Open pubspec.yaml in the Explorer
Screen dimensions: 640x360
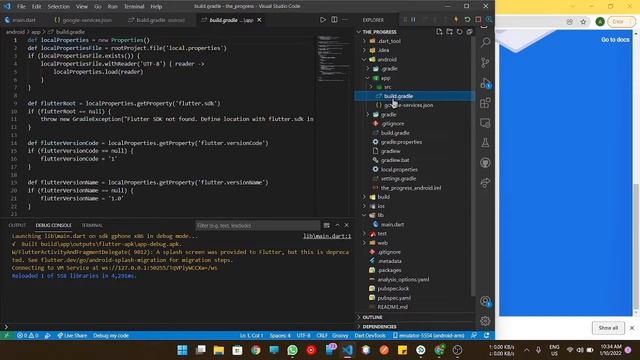[x=394, y=298]
